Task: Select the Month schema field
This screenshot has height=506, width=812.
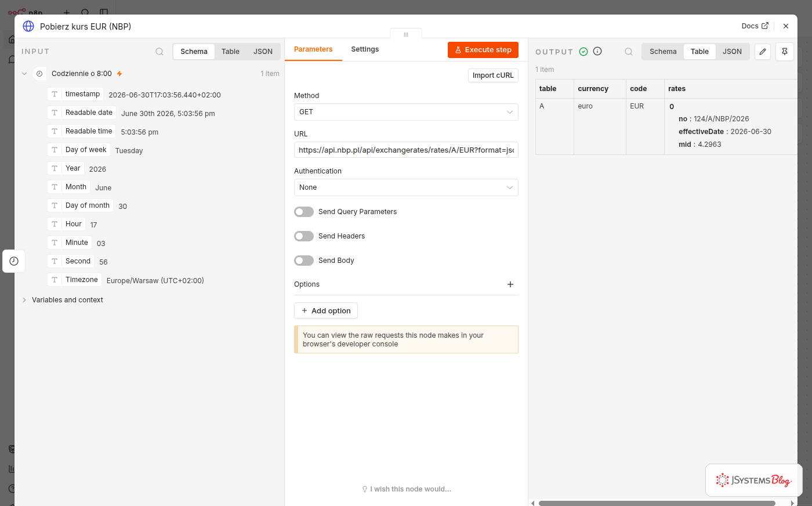Action: point(69,187)
